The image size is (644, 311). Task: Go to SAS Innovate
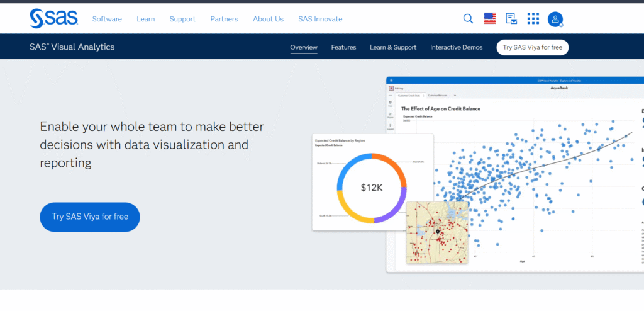(320, 19)
